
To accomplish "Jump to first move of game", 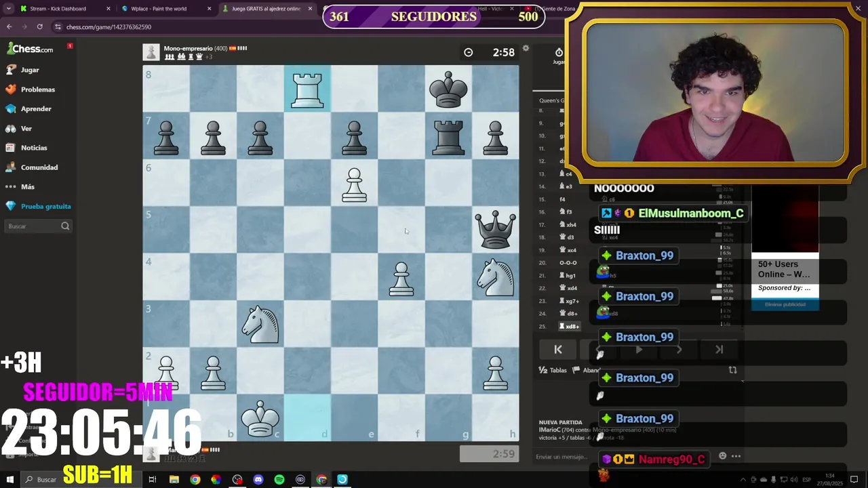I will (x=558, y=350).
